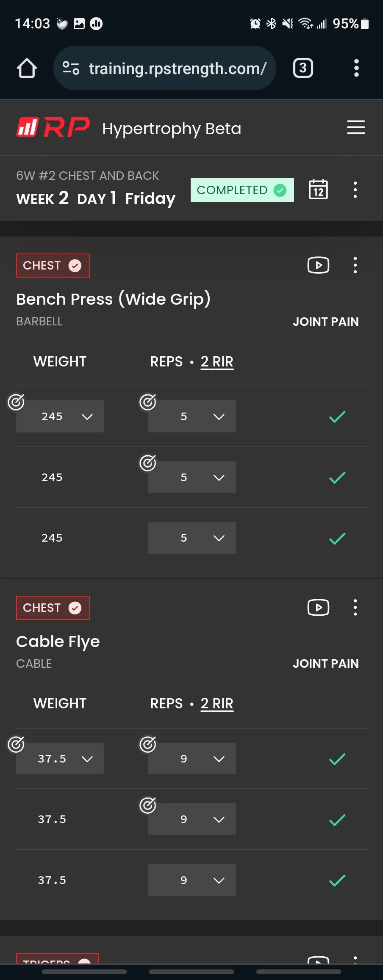The image size is (383, 980).
Task: Open the workout calendar icon
Action: [x=318, y=189]
